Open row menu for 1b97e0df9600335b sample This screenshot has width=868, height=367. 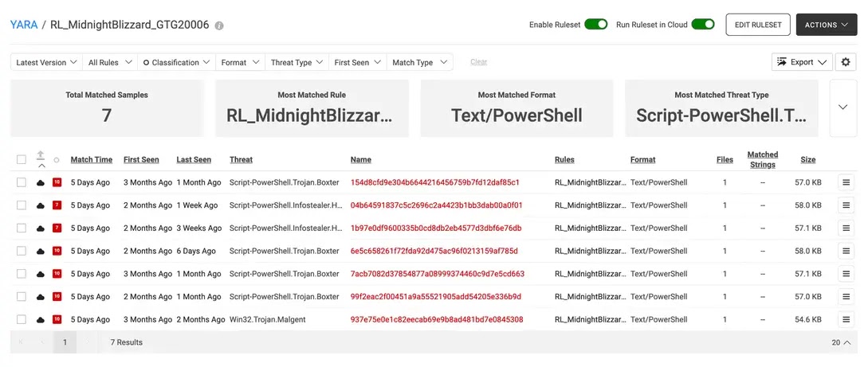pyautogui.click(x=846, y=228)
